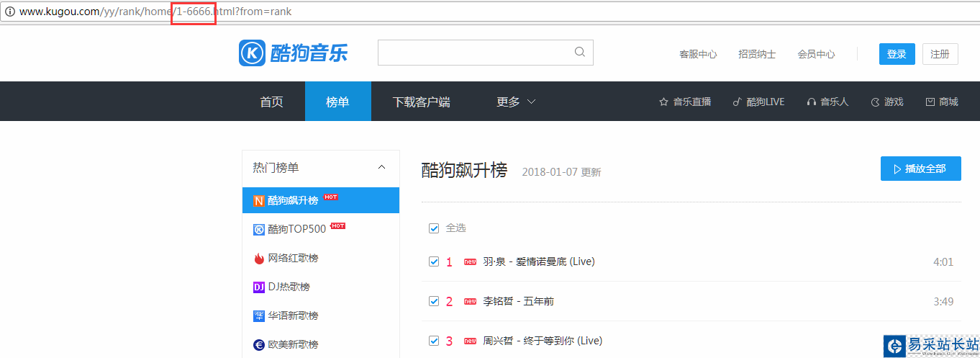Click the HOT badge beside 酷狗TOP500
Image resolution: width=980 pixels, height=358 pixels.
click(x=337, y=226)
